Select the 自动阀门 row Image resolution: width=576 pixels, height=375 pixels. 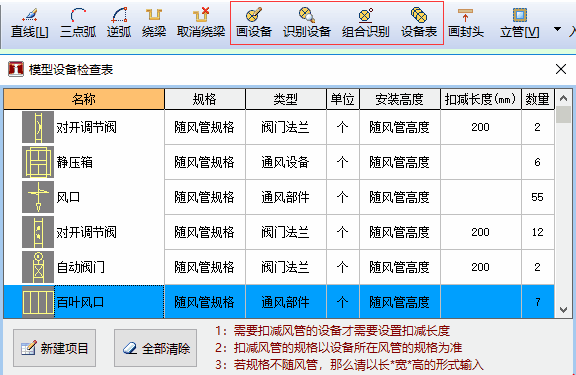pos(279,267)
